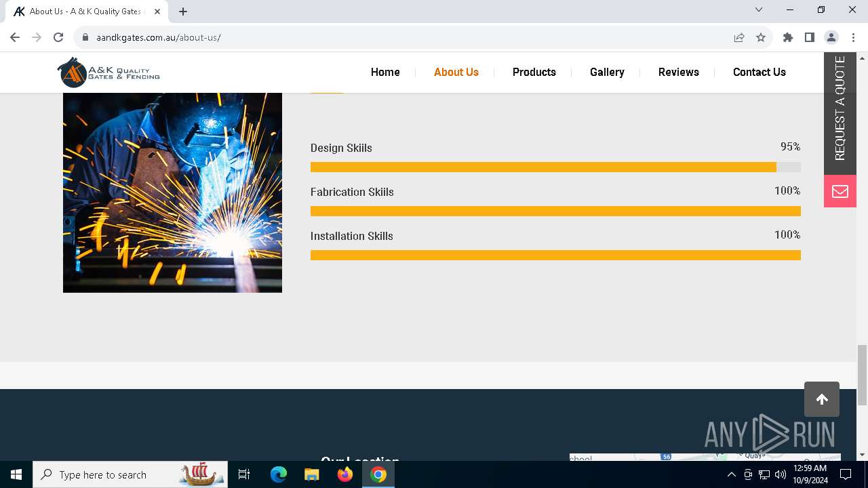The image size is (868, 488).
Task: Navigate to Home menu item
Action: pyautogui.click(x=385, y=72)
